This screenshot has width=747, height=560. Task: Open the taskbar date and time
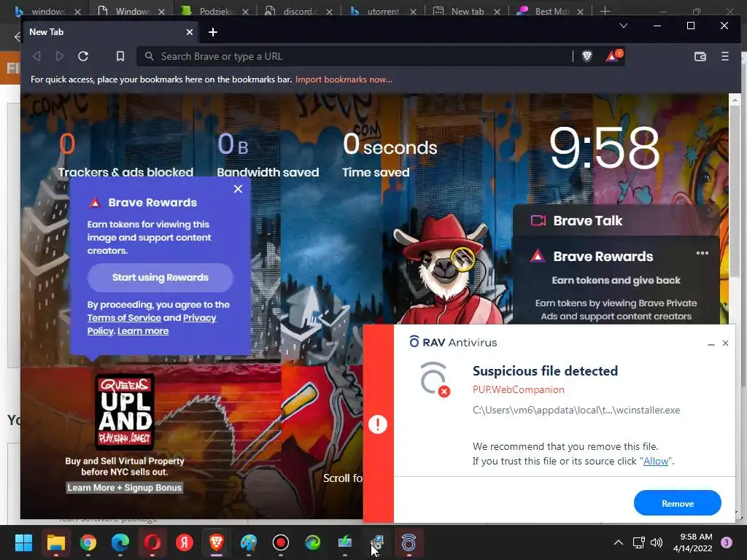tap(693, 542)
